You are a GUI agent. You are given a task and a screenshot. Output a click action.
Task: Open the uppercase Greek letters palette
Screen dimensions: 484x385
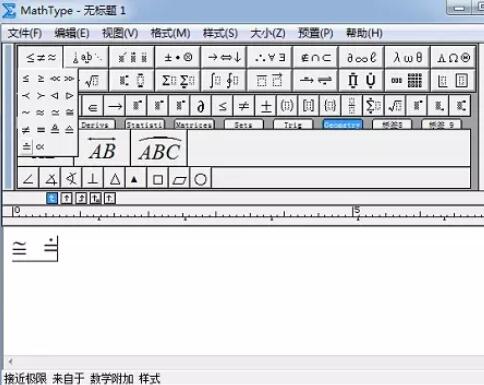pyautogui.click(x=453, y=58)
